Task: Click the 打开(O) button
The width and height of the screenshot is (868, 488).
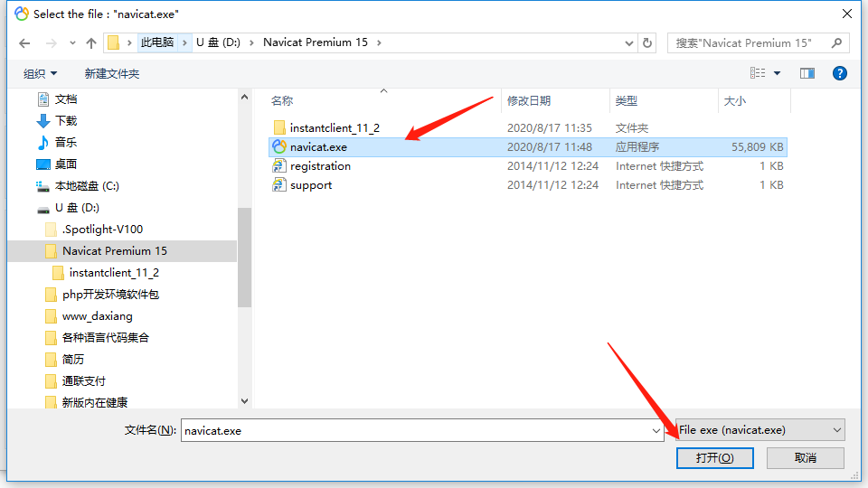Action: (x=714, y=458)
